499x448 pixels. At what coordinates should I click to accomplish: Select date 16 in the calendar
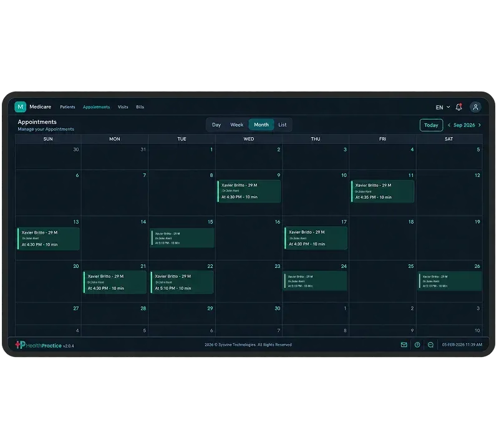[278, 222]
